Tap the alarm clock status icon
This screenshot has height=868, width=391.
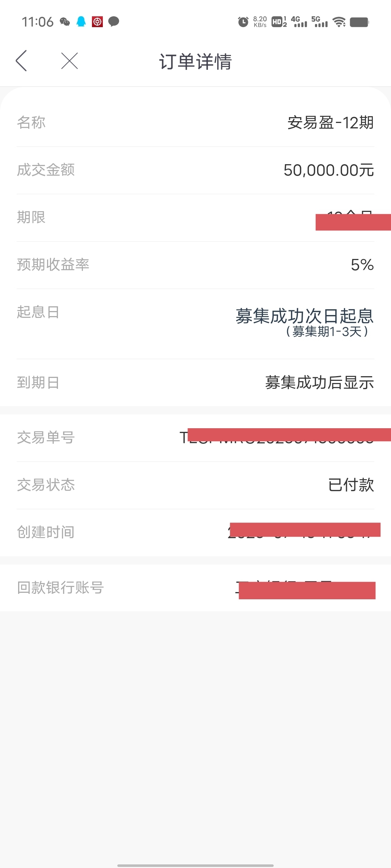pyautogui.click(x=243, y=22)
